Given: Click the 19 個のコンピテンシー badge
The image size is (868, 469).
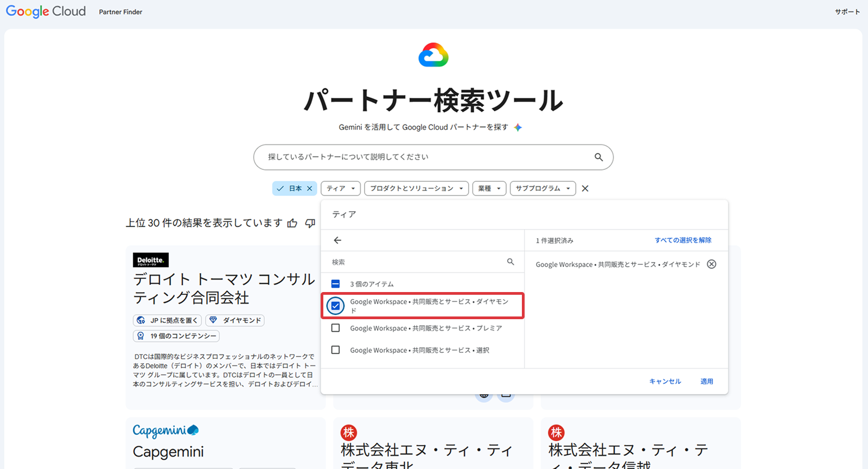Looking at the screenshot, I should coord(176,336).
